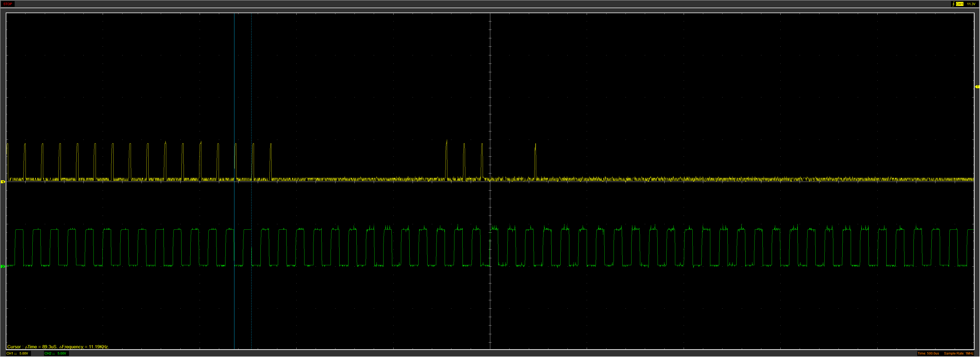
Task: Select the dashed cyan time cursor line
Action: coord(252,95)
